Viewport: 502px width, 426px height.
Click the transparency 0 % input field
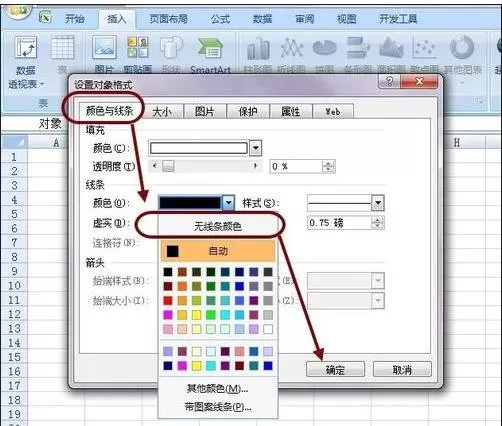[x=297, y=166]
